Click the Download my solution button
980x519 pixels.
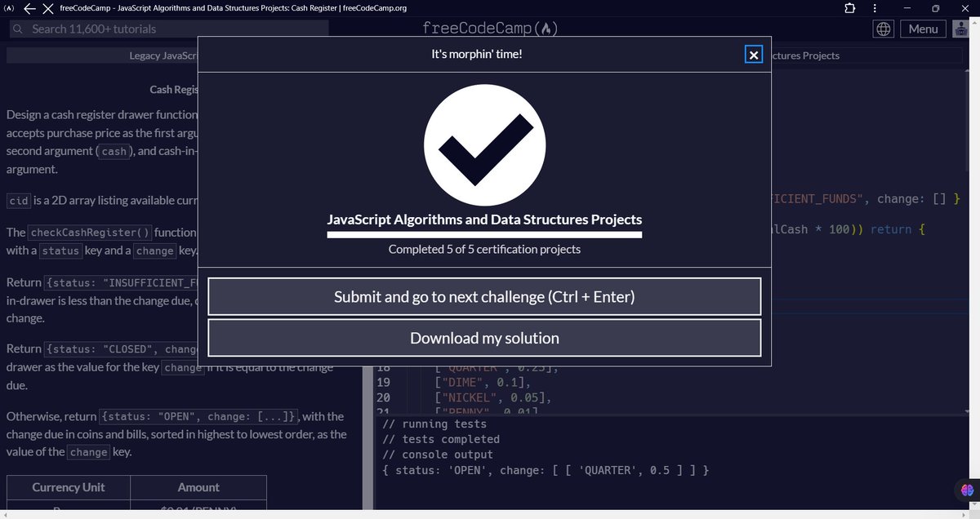point(484,338)
